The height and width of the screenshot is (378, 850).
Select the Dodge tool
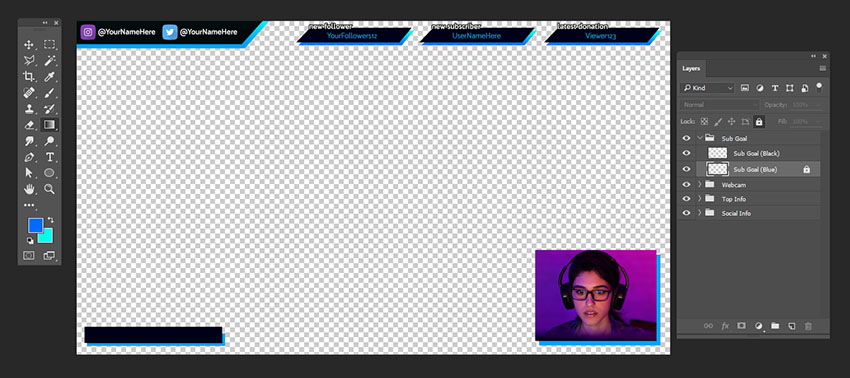coord(49,141)
